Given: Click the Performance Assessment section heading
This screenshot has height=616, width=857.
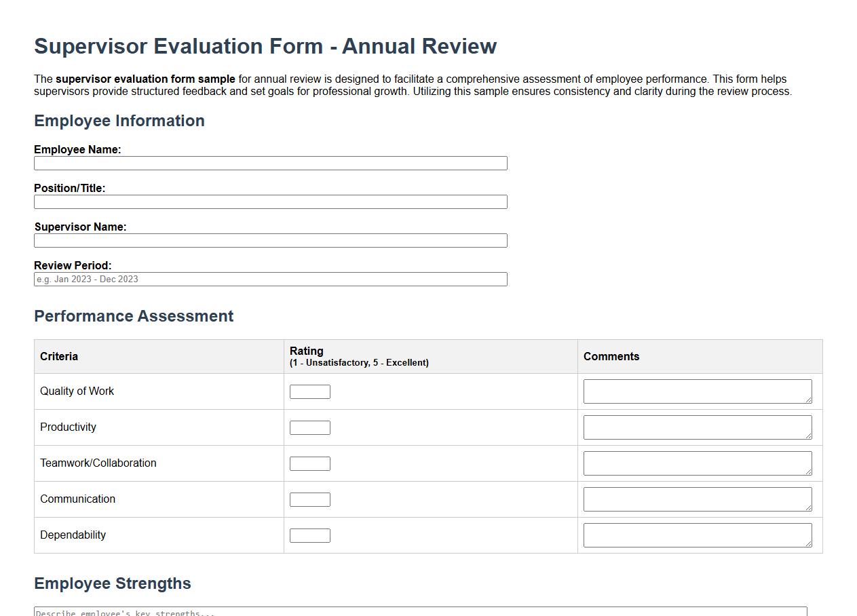Looking at the screenshot, I should 134,316.
